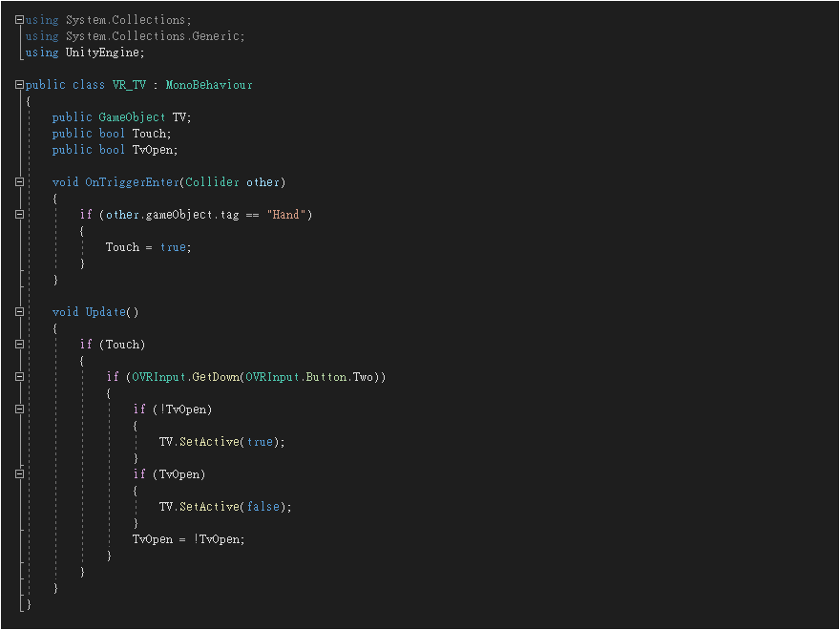Collapse the Hand tag if block
840x630 pixels.
coord(19,214)
